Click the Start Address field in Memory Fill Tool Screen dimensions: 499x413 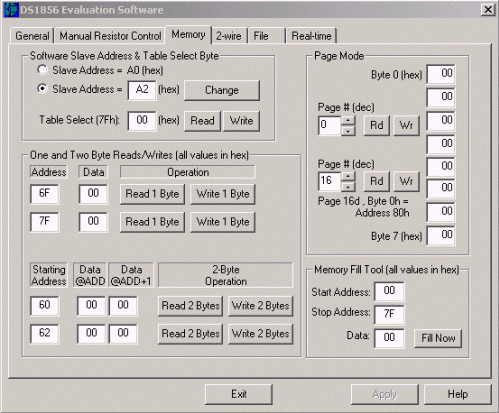point(389,291)
